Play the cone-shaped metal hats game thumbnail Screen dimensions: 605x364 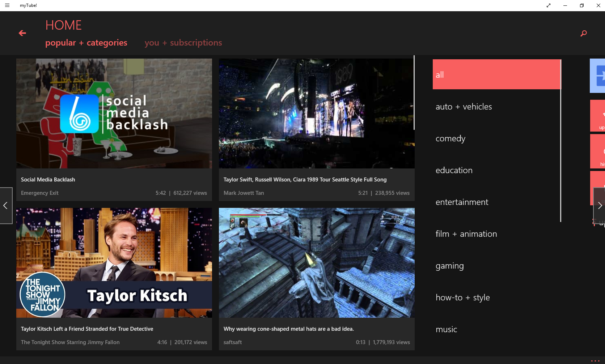tap(317, 263)
